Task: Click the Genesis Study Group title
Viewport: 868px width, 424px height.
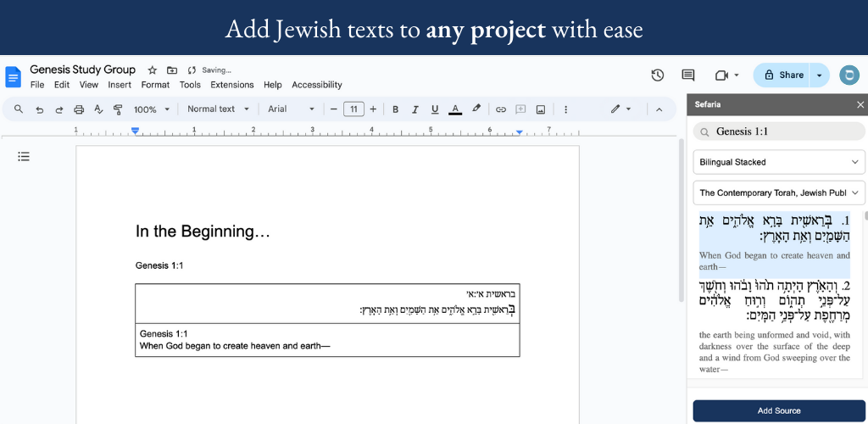Action: [82, 70]
